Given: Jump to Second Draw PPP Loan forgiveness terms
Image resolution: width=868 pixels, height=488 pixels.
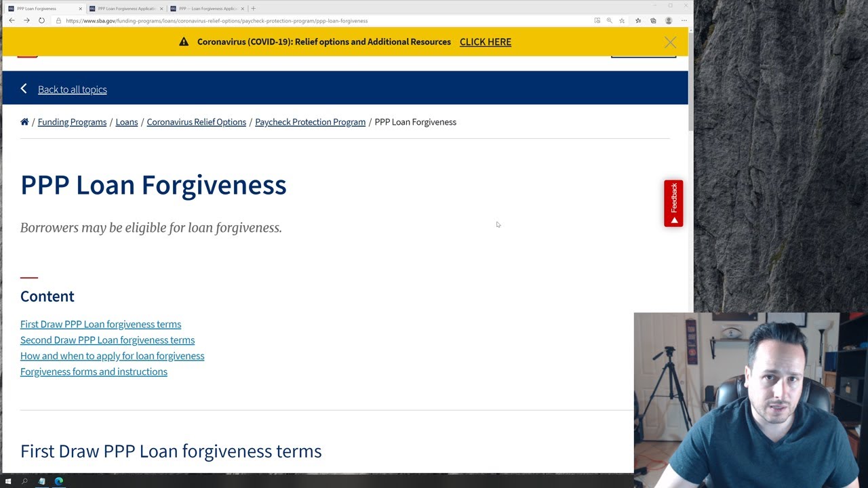Looking at the screenshot, I should [x=107, y=340].
